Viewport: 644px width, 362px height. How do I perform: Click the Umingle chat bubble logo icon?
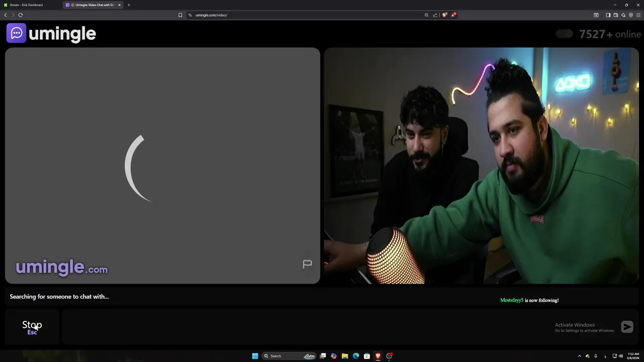point(16,33)
